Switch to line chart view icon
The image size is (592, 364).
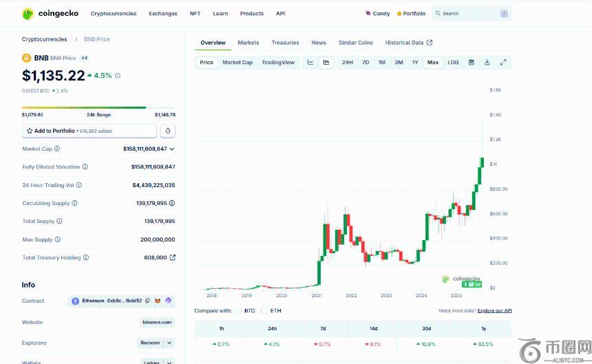click(310, 63)
